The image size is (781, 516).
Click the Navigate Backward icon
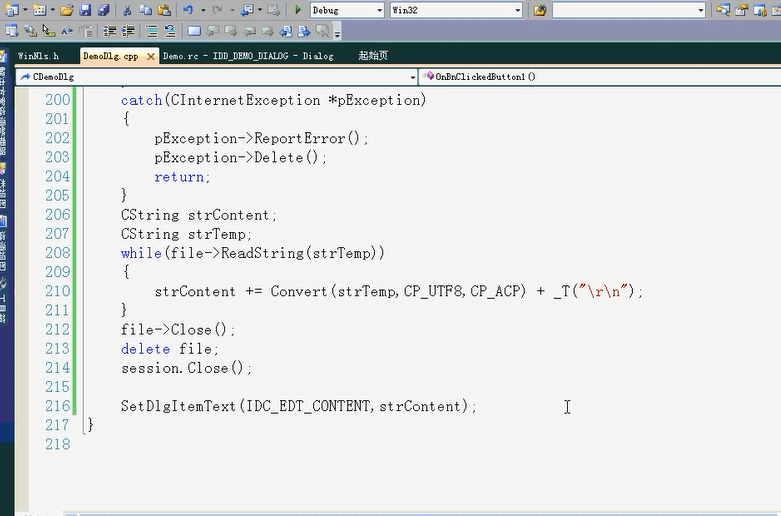(x=247, y=10)
